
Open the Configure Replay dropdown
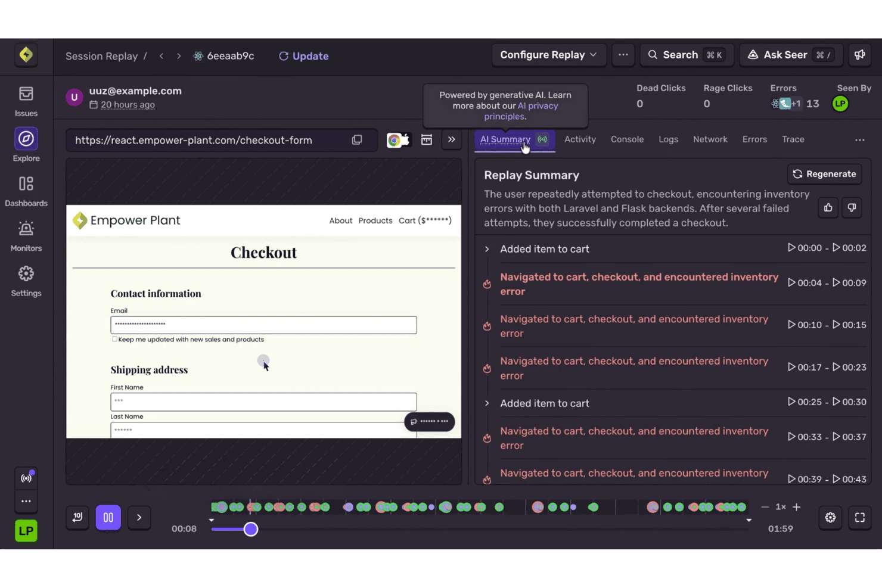pos(548,55)
